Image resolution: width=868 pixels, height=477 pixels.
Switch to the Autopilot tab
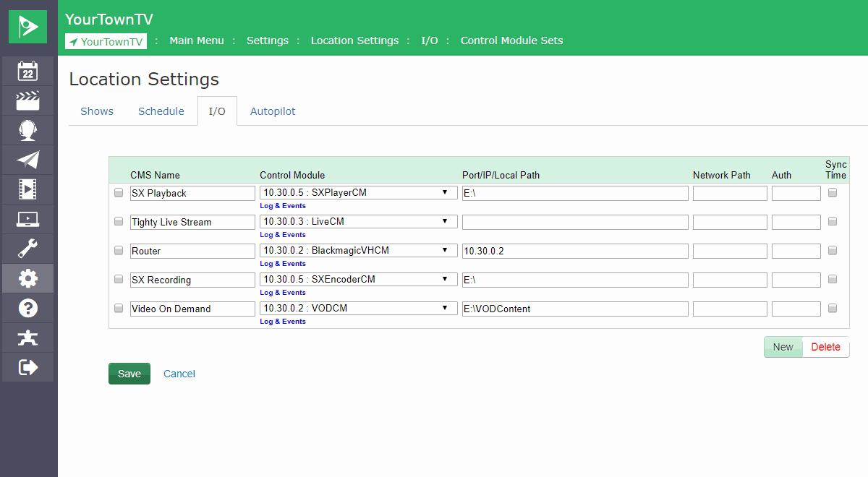point(273,111)
